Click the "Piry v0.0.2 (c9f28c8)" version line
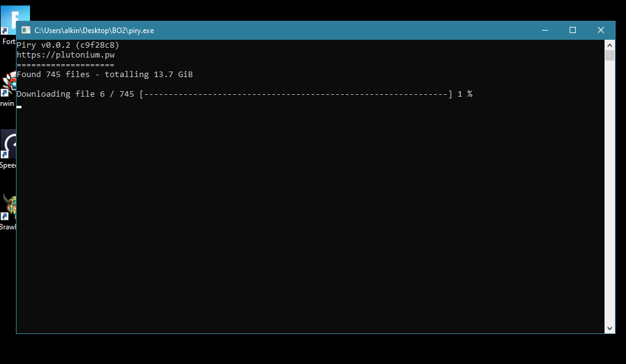 pyautogui.click(x=67, y=45)
